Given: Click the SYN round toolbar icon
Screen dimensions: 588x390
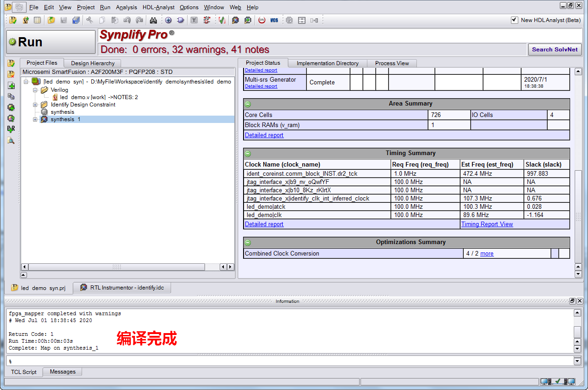Looking at the screenshot, I should coord(262,20).
